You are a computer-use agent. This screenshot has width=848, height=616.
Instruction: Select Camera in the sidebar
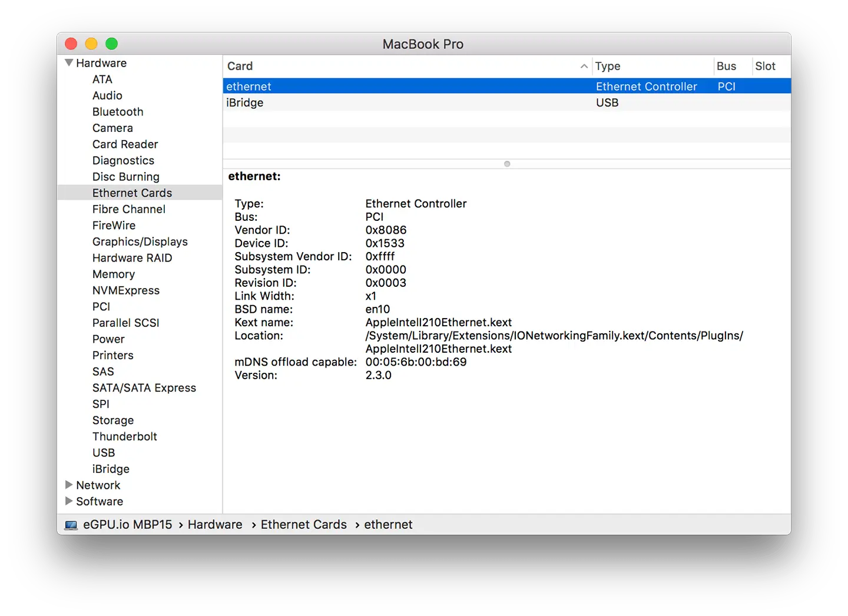tap(112, 128)
